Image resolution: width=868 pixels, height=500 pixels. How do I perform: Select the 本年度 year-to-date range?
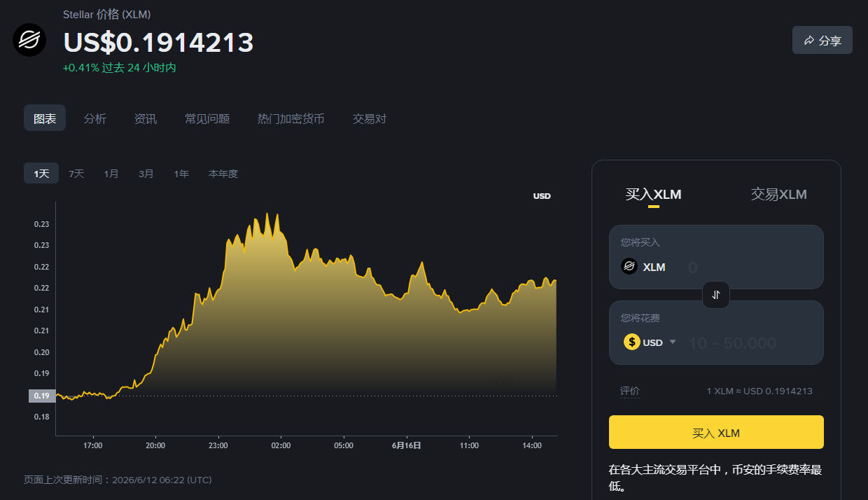pos(223,173)
